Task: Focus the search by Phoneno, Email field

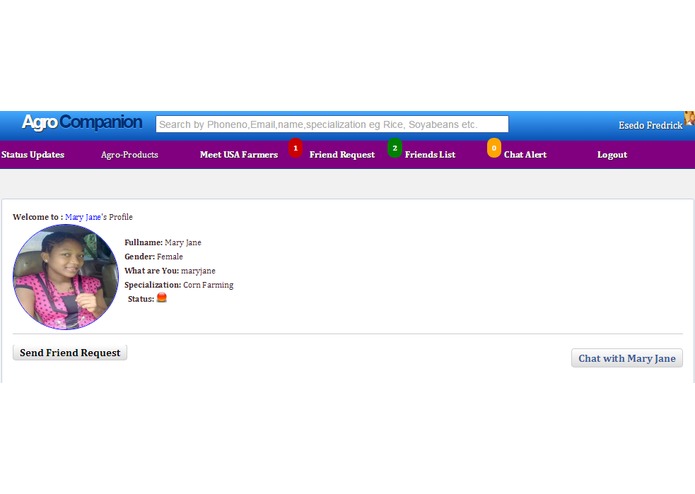Action: coord(332,124)
